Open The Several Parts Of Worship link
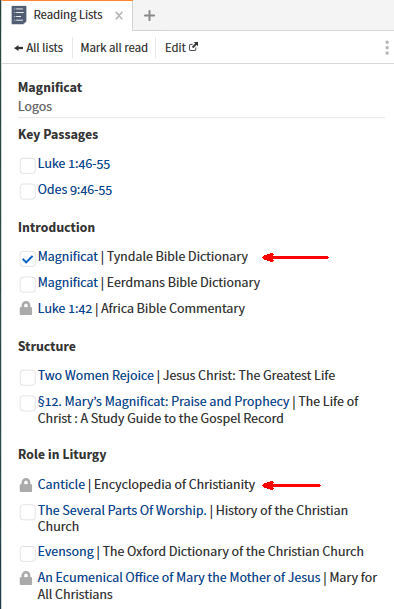The width and height of the screenshot is (394, 609). [122, 510]
